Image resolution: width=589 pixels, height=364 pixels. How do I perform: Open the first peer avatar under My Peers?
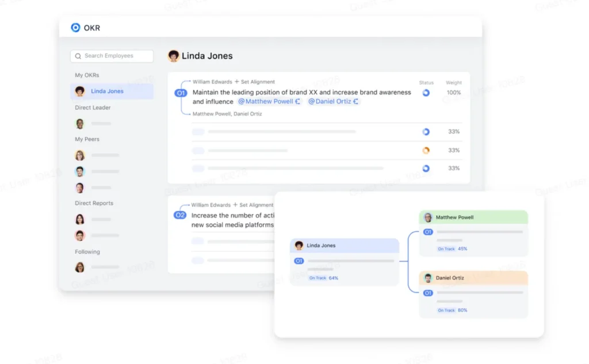tap(79, 155)
